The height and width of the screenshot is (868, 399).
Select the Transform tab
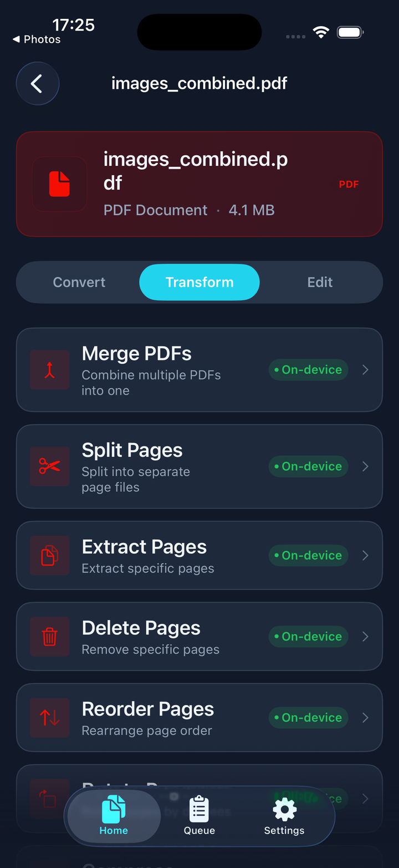coord(199,282)
